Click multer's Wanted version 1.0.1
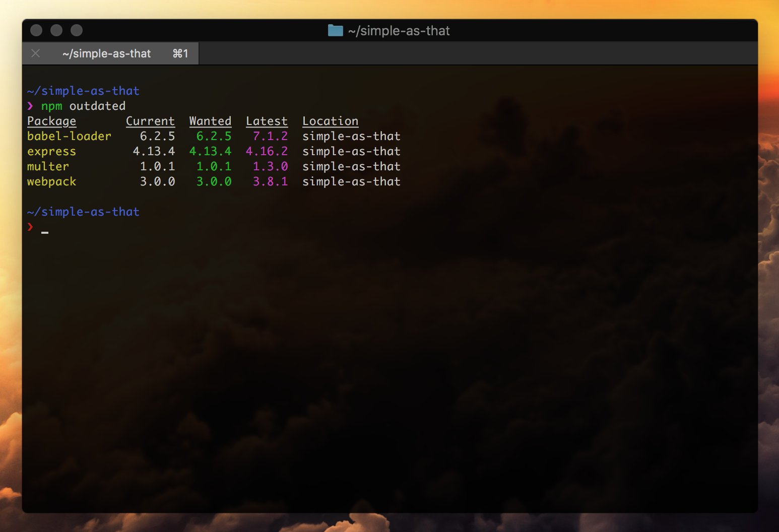Viewport: 779px width, 532px height. [214, 166]
